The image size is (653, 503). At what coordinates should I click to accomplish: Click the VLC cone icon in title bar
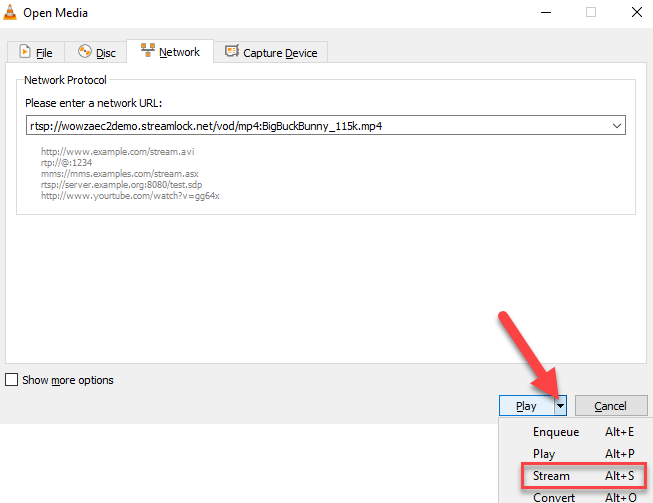click(10, 12)
